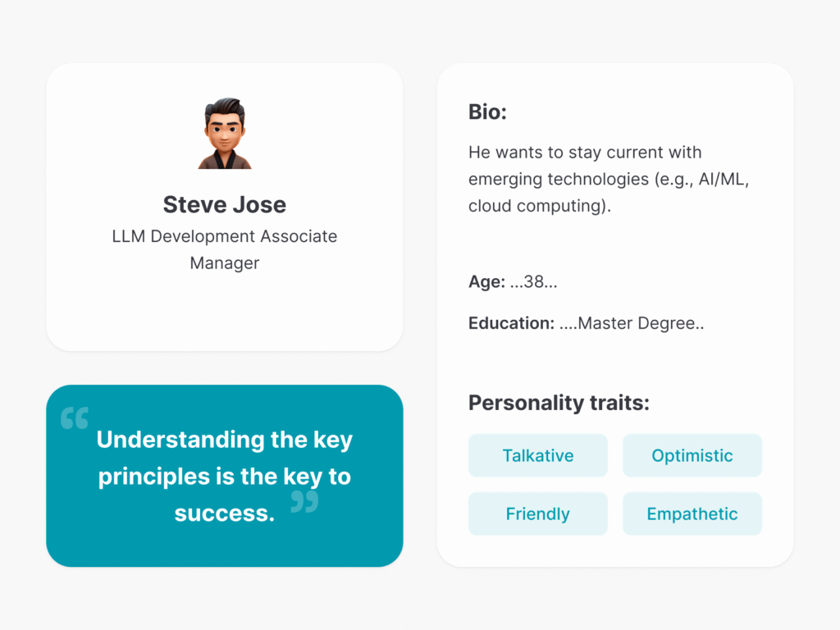Click the bio paragraph about emerging technologies
Image resolution: width=840 pixels, height=630 pixels.
click(x=609, y=179)
